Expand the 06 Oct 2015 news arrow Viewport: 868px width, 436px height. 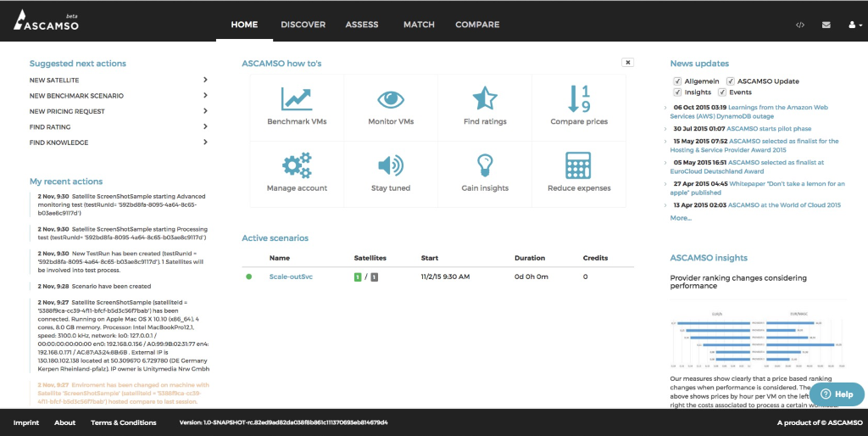[665, 108]
